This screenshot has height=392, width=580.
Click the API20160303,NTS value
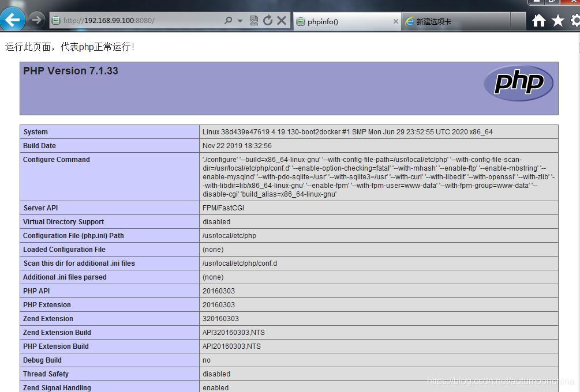231,346
